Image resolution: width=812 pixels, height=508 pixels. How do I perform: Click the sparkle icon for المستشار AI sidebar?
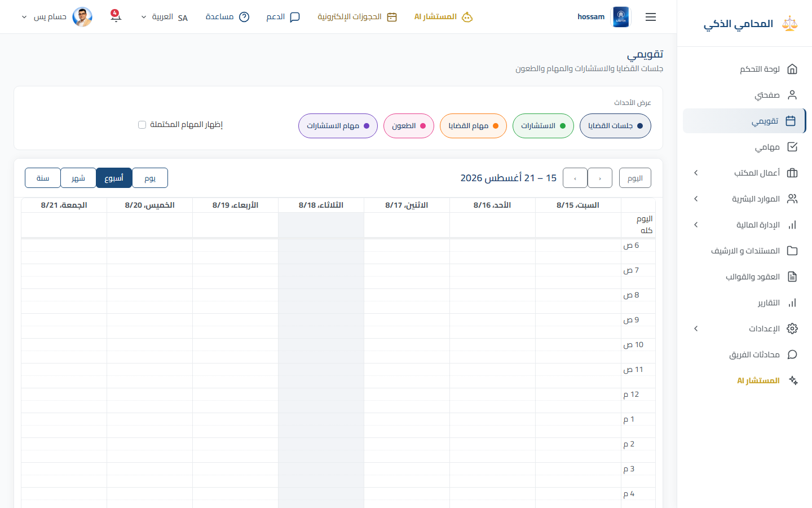pyautogui.click(x=793, y=380)
